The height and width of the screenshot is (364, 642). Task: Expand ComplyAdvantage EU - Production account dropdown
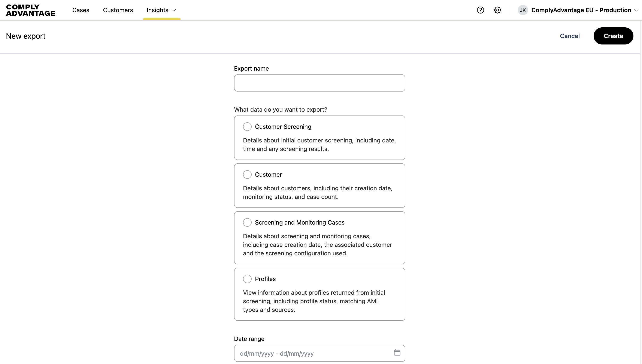click(x=636, y=10)
